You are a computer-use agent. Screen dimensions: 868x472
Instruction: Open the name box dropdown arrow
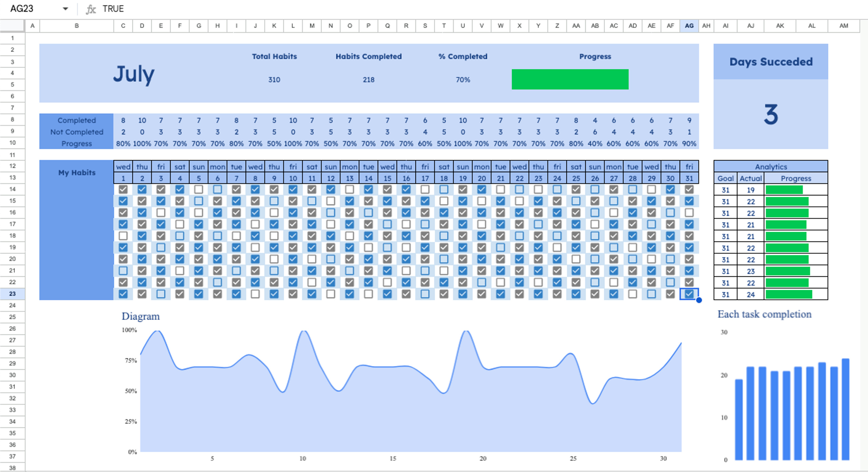pyautogui.click(x=65, y=9)
